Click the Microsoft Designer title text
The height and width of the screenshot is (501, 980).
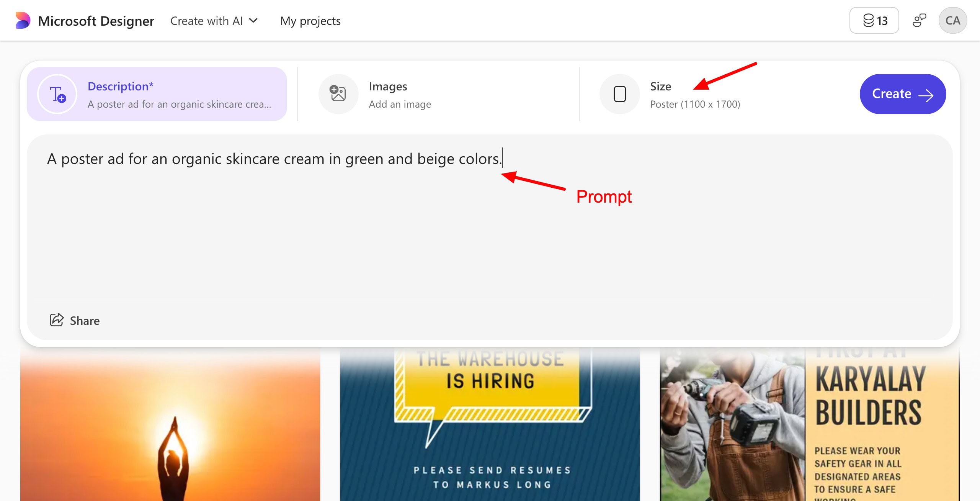[x=96, y=21]
